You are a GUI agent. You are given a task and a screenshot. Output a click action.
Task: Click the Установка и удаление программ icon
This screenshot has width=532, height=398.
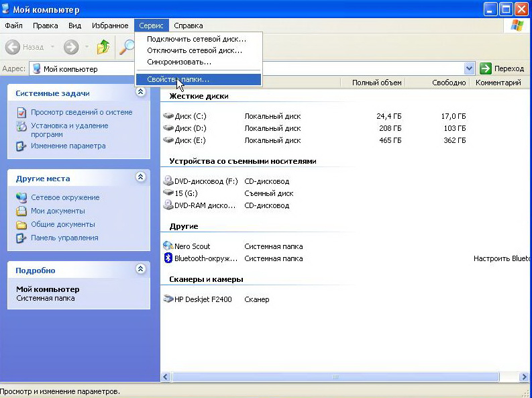(21, 126)
